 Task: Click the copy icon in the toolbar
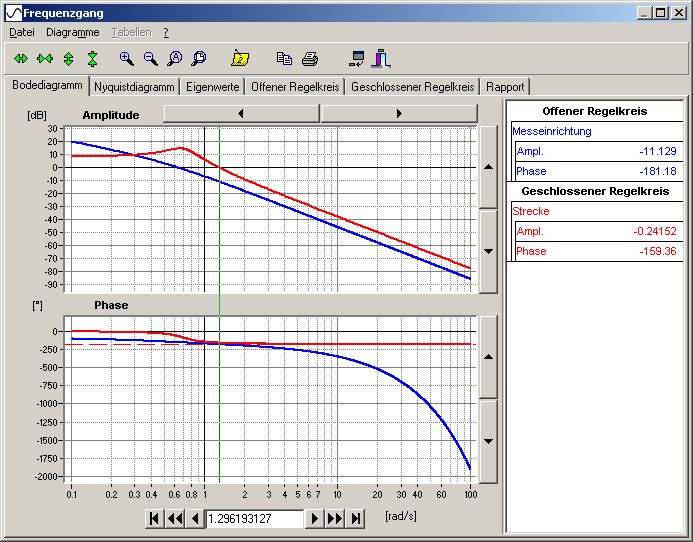pyautogui.click(x=284, y=58)
